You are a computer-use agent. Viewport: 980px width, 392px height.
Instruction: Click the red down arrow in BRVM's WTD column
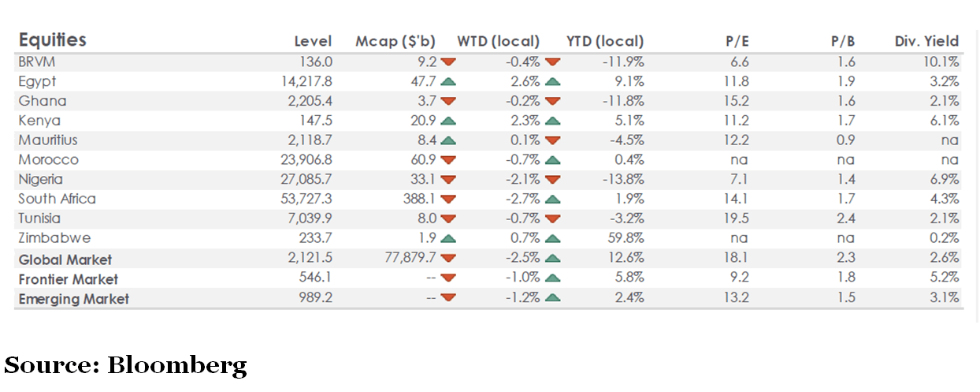point(448,62)
